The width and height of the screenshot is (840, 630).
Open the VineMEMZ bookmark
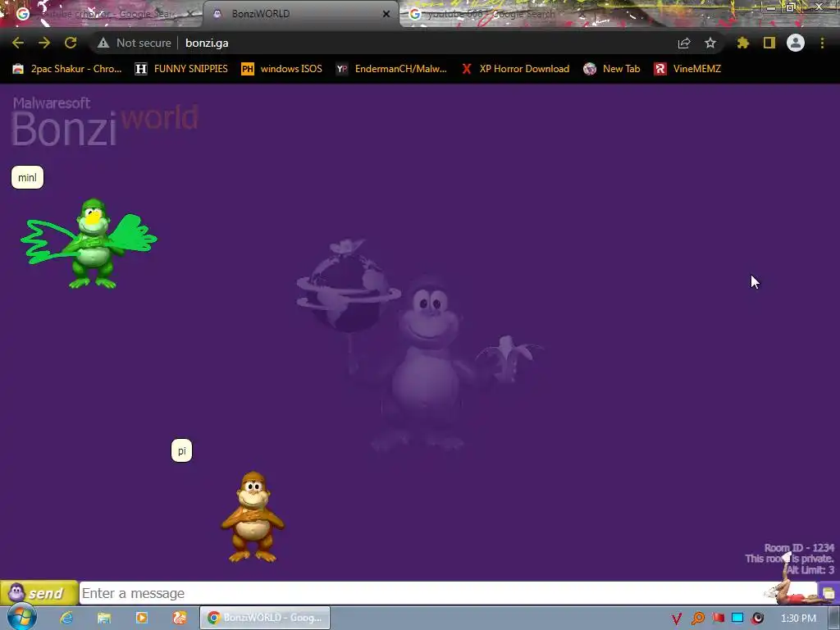pyautogui.click(x=687, y=69)
